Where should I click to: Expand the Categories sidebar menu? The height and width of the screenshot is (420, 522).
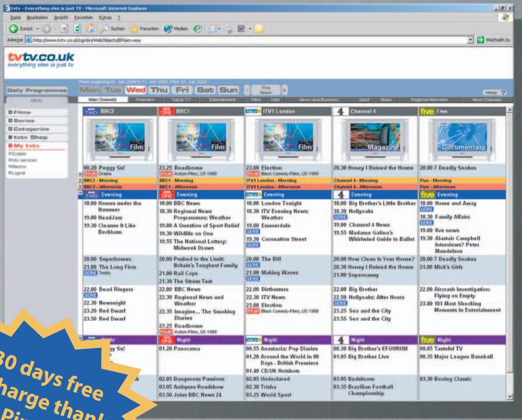(37, 129)
